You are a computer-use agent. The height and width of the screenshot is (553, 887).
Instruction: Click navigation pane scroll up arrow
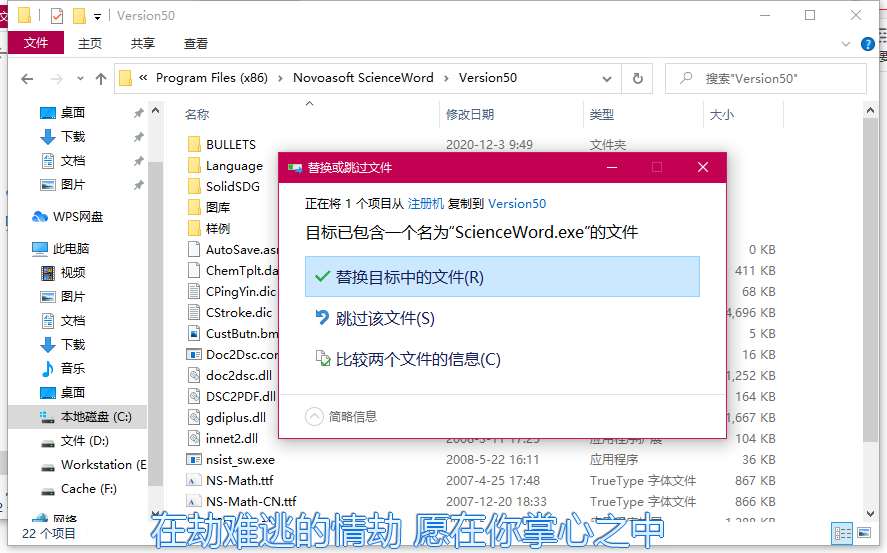tap(156, 111)
